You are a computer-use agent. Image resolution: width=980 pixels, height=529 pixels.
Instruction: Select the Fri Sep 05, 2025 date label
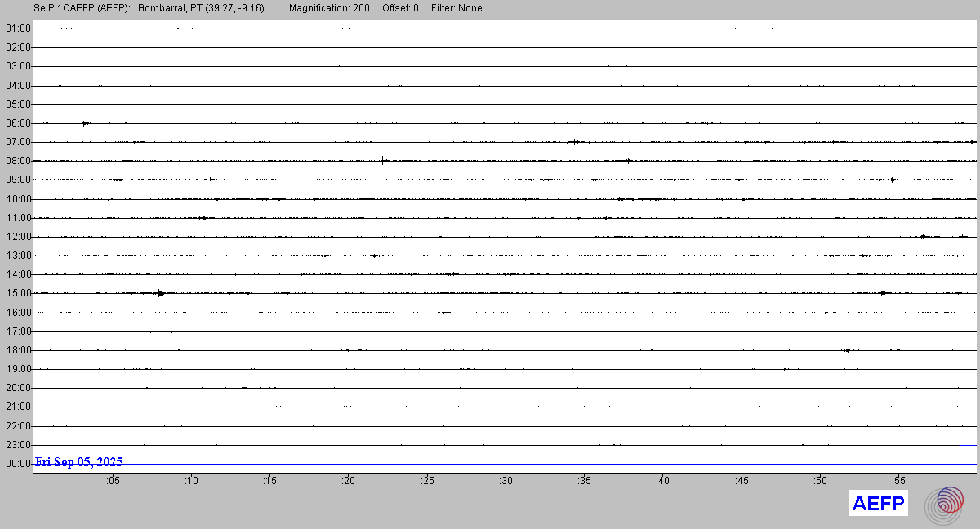coord(79,462)
